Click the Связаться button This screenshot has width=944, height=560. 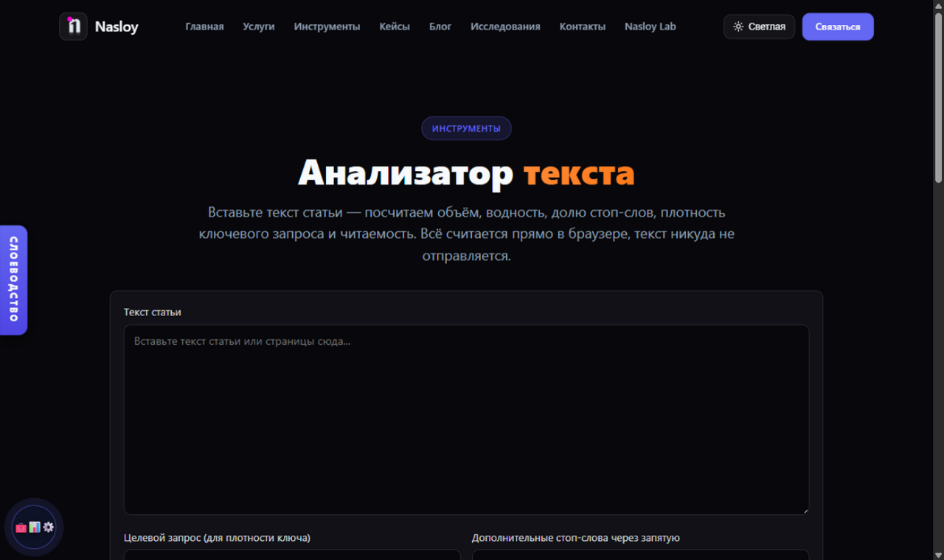[838, 27]
